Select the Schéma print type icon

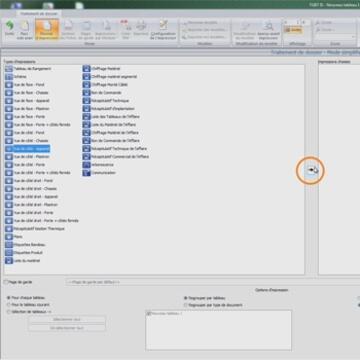[9, 77]
